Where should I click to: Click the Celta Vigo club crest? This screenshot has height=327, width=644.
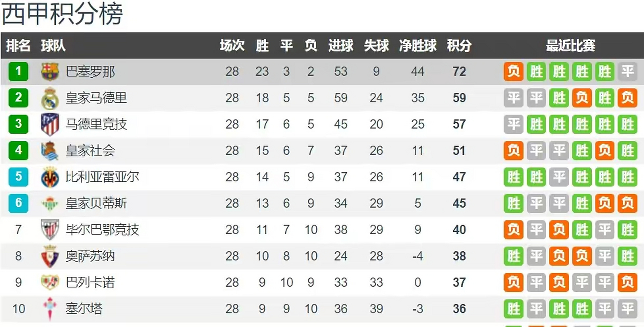click(x=50, y=309)
